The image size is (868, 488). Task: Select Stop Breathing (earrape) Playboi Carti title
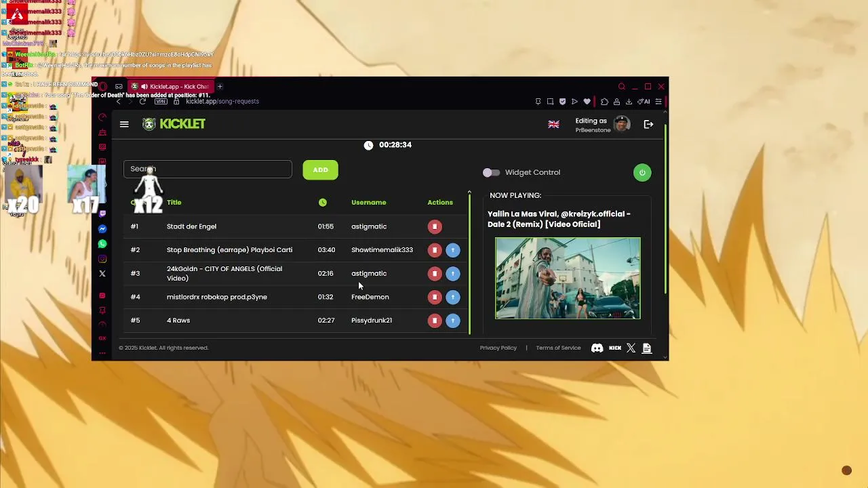229,250
